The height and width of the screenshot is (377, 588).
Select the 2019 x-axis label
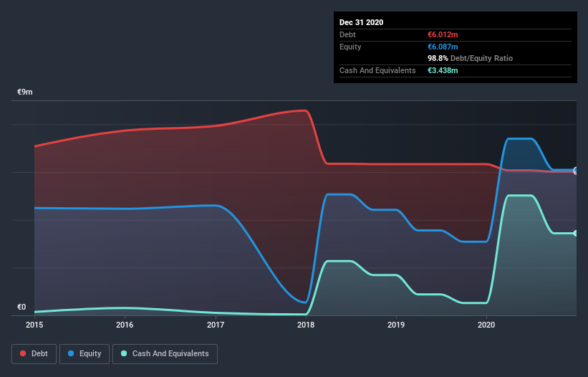[396, 325]
